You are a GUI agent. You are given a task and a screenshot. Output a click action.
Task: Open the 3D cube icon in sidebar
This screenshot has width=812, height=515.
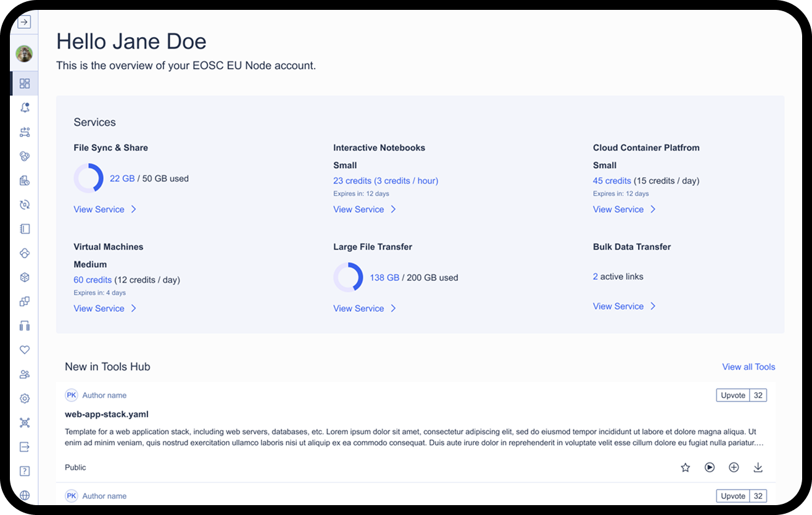[25, 277]
